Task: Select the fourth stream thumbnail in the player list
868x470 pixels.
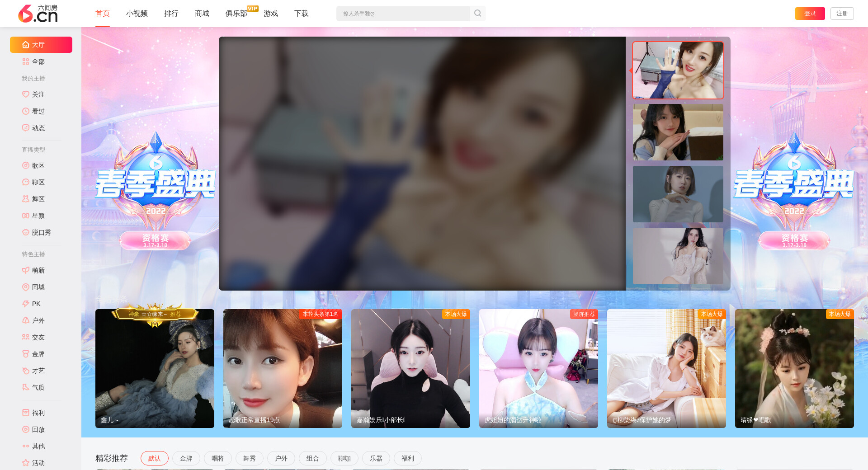Action: pyautogui.click(x=678, y=256)
